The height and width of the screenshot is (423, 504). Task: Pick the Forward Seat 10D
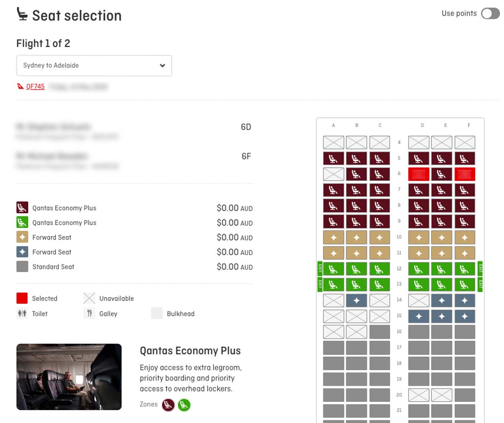point(418,237)
